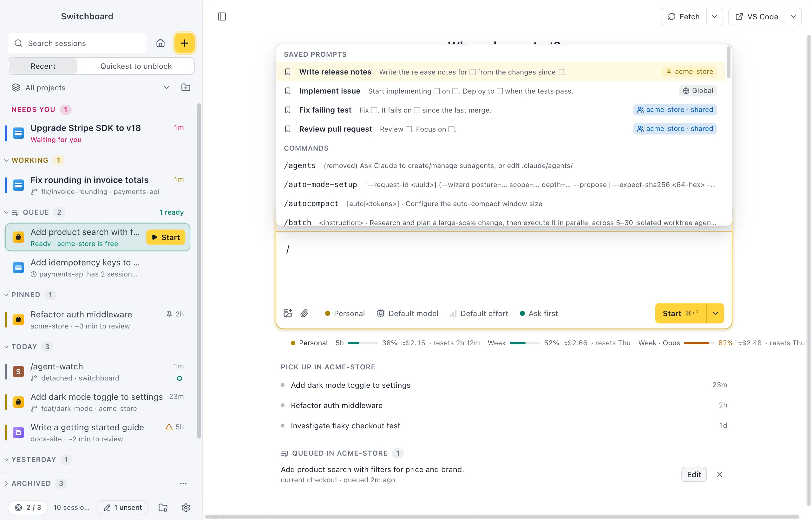The width and height of the screenshot is (812, 520).
Task: Select the Implement issue saved prompt
Action: [501, 91]
